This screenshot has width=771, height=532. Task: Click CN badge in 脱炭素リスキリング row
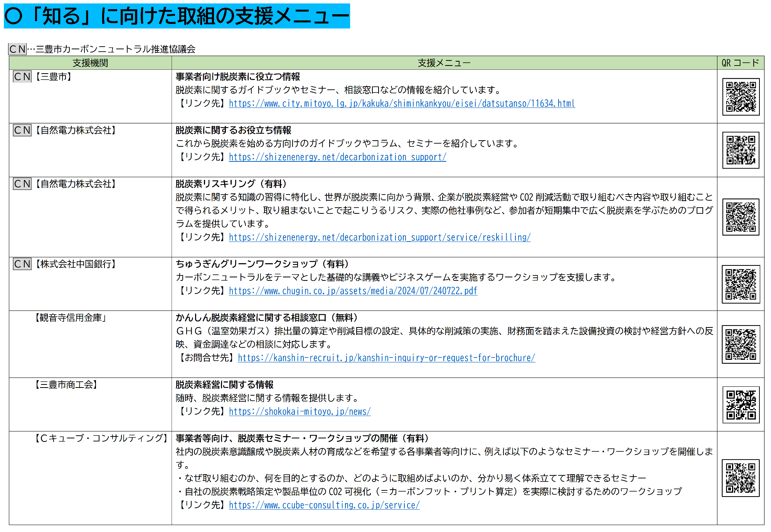tap(22, 184)
